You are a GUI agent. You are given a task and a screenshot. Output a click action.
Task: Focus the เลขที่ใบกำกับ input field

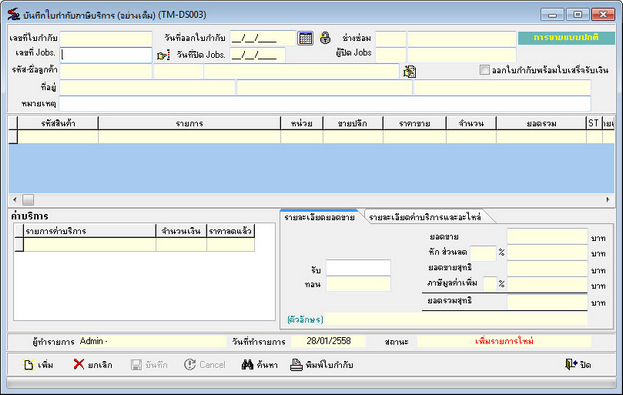click(x=106, y=39)
